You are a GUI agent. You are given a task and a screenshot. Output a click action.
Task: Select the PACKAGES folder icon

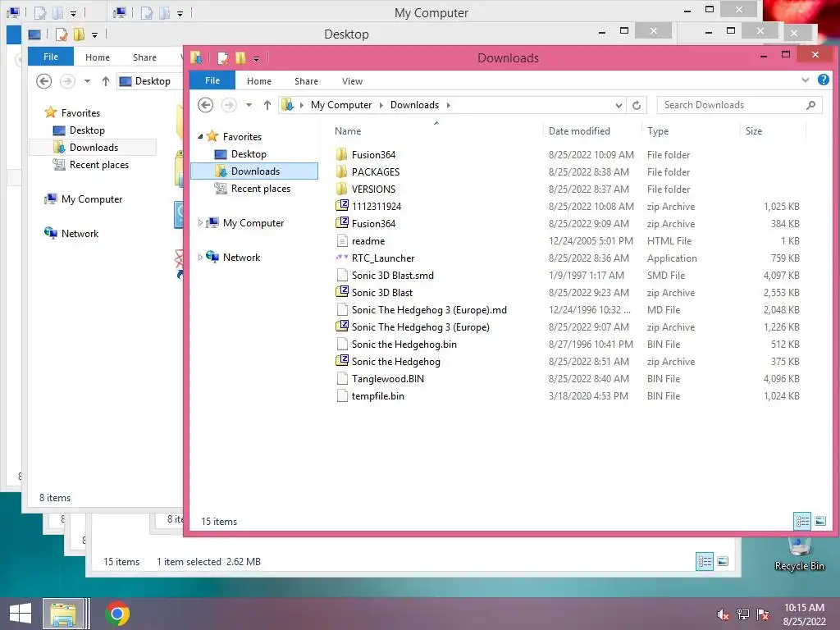[342, 172]
